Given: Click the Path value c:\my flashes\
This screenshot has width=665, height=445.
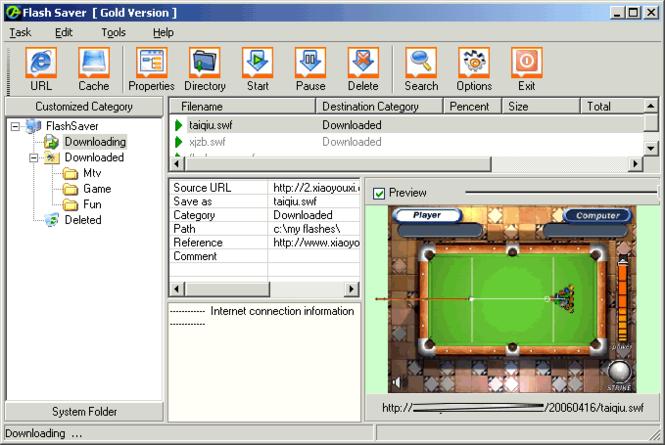Looking at the screenshot, I should pyautogui.click(x=314, y=229).
